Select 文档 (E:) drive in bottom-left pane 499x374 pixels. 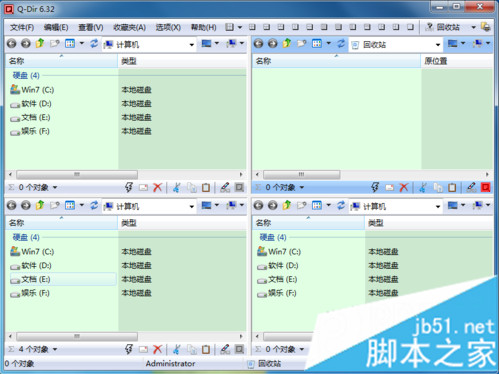click(x=63, y=279)
